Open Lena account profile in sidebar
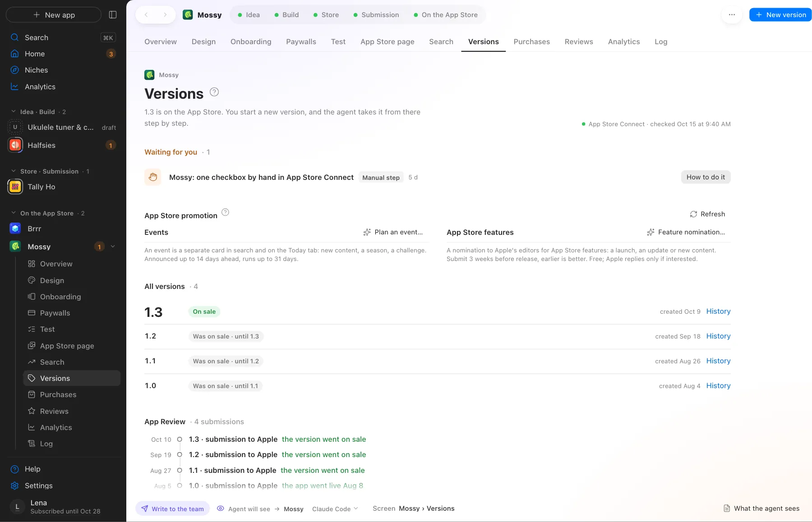 [x=62, y=507]
